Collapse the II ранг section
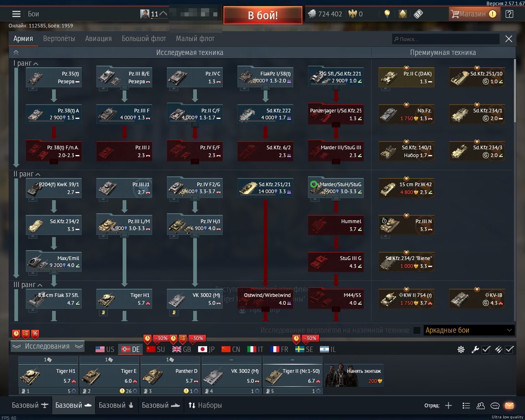The width and height of the screenshot is (525, 420). click(x=27, y=174)
